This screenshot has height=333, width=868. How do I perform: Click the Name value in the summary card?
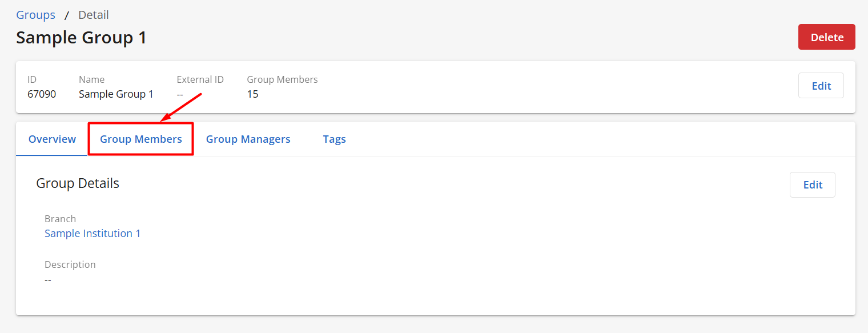pos(116,94)
